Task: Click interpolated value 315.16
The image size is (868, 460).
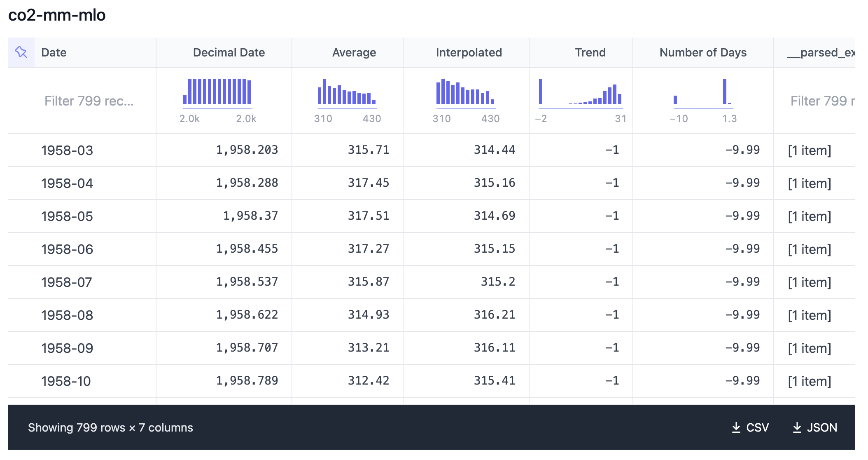Action: 495,183
